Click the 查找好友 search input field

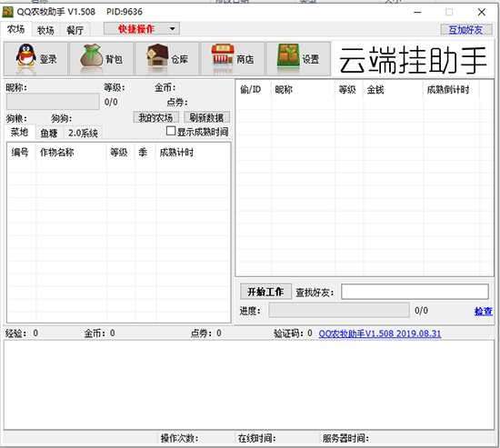click(415, 292)
